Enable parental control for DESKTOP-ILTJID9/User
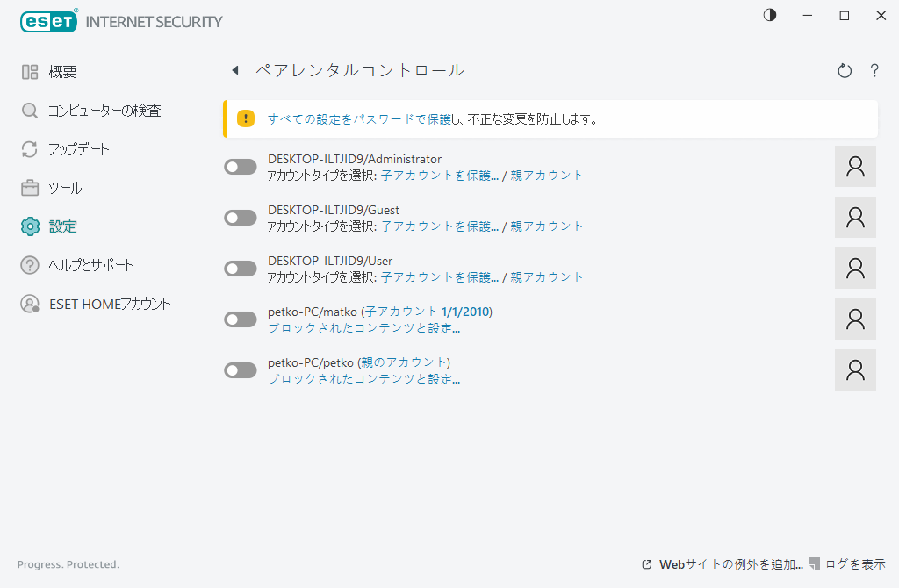Screen dimensions: 899x588 tap(240, 268)
